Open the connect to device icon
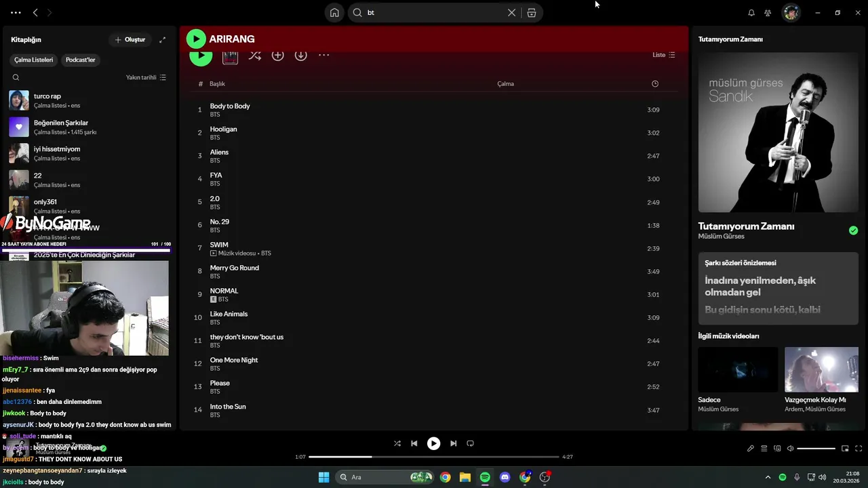The height and width of the screenshot is (488, 868). [x=777, y=448]
